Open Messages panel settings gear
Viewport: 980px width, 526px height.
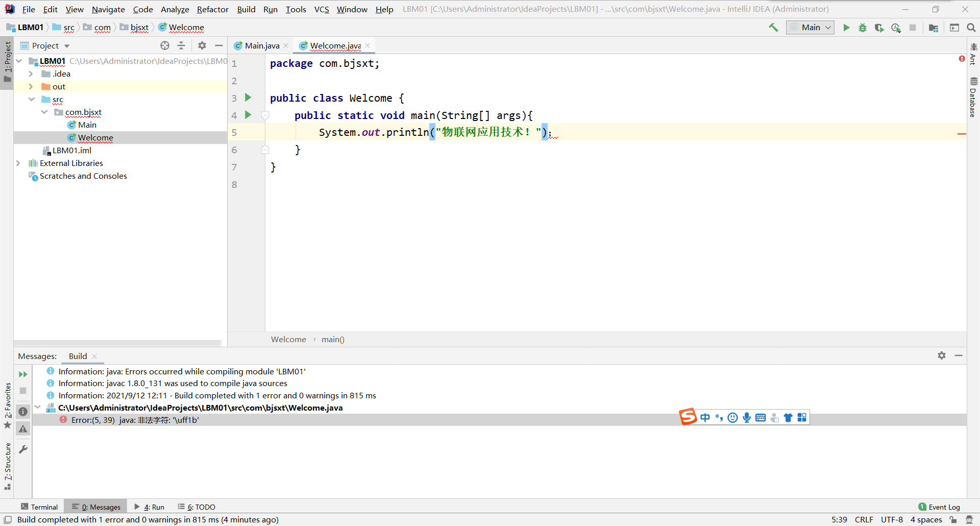coord(942,355)
